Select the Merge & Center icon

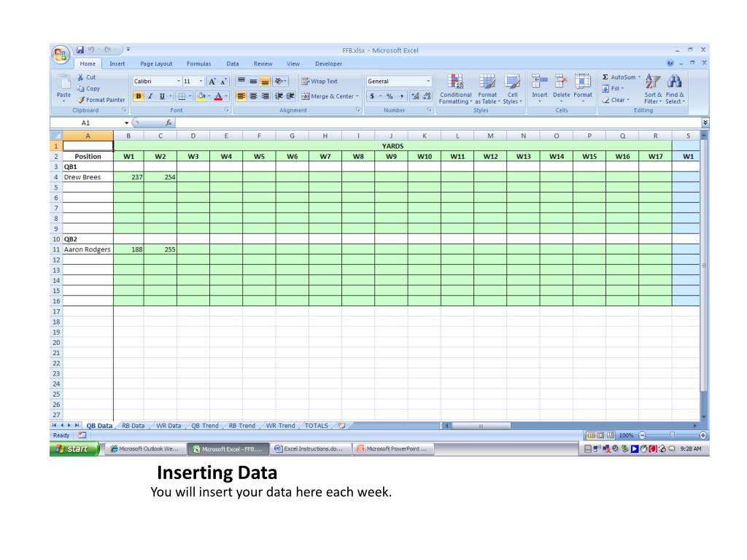pos(324,96)
